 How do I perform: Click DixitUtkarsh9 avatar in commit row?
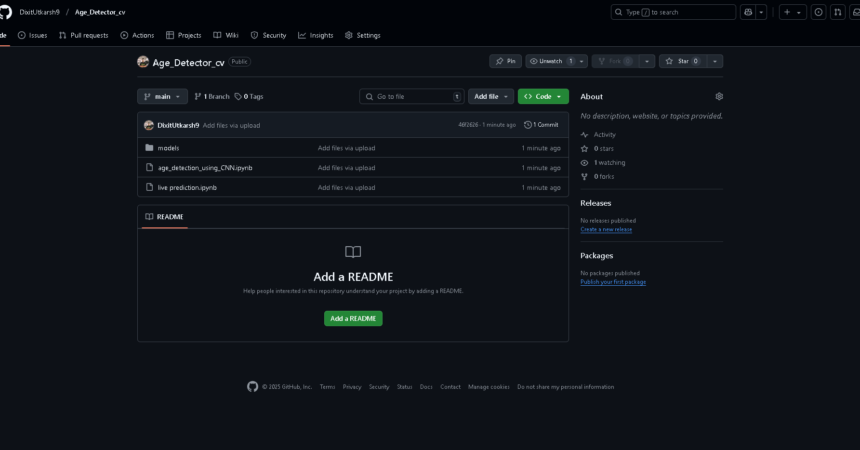[149, 125]
